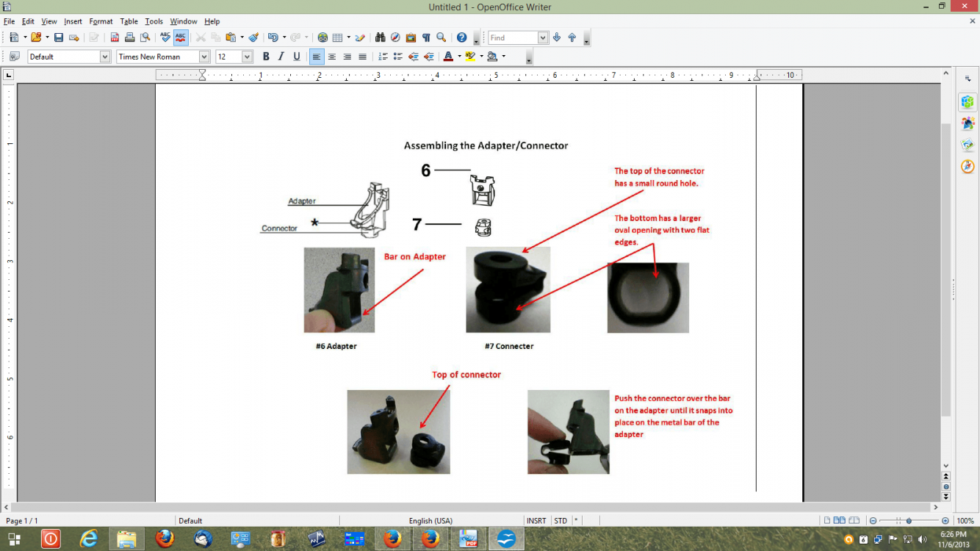Open the Find field history dropdown
Viewport: 980px width, 551px height.
543,37
